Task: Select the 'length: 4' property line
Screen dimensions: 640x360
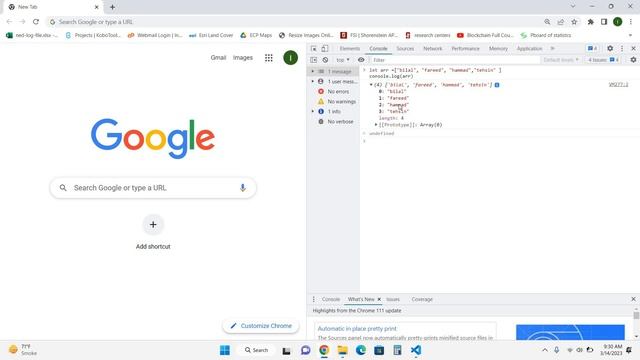Action: pyautogui.click(x=391, y=118)
